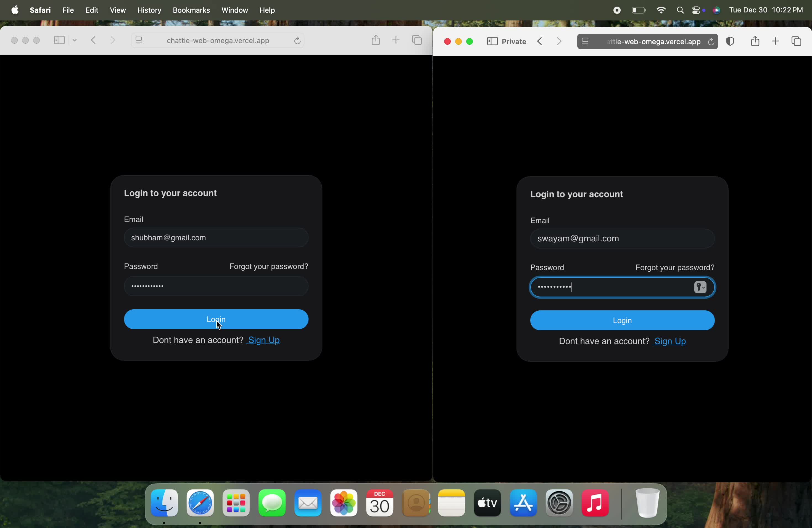
Task: Open the View menu
Action: point(118,10)
